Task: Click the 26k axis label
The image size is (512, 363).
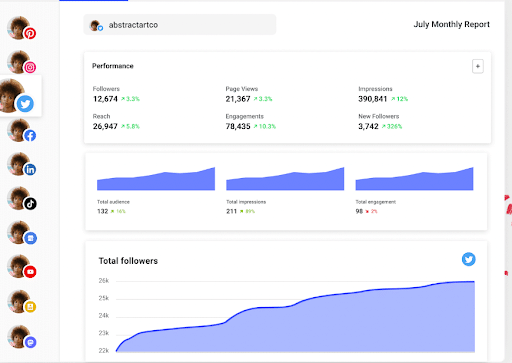Action: tap(104, 281)
